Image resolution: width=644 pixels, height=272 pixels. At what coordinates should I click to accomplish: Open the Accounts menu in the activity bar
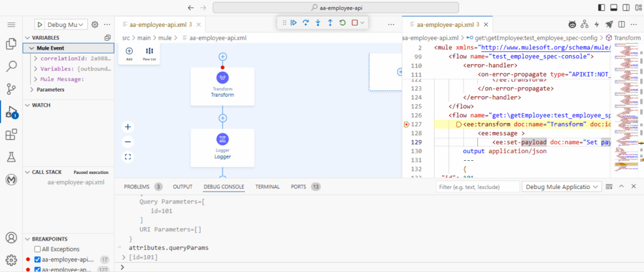click(11, 237)
